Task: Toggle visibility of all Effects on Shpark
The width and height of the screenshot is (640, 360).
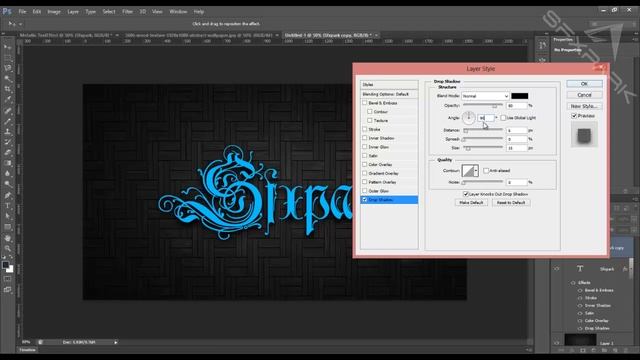Action: click(x=573, y=282)
